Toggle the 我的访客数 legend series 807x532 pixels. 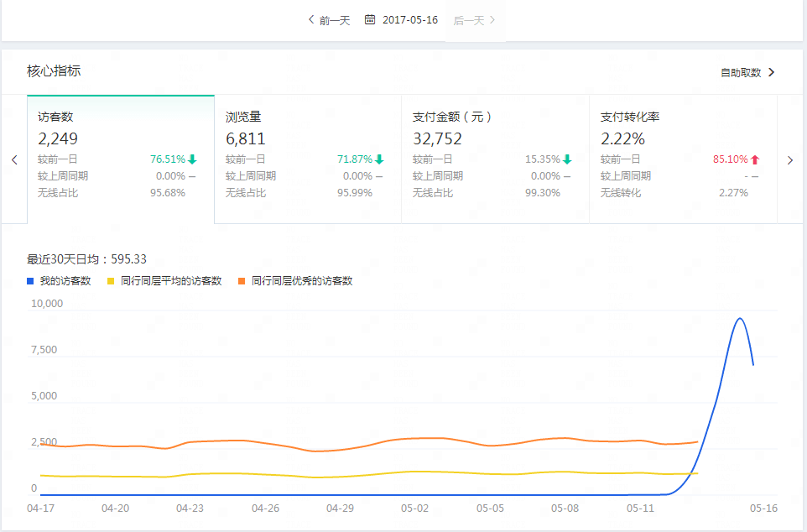pyautogui.click(x=59, y=280)
